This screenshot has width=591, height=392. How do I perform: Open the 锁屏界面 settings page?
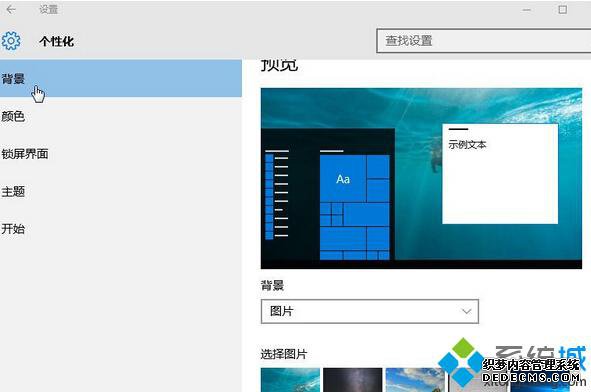coord(121,154)
